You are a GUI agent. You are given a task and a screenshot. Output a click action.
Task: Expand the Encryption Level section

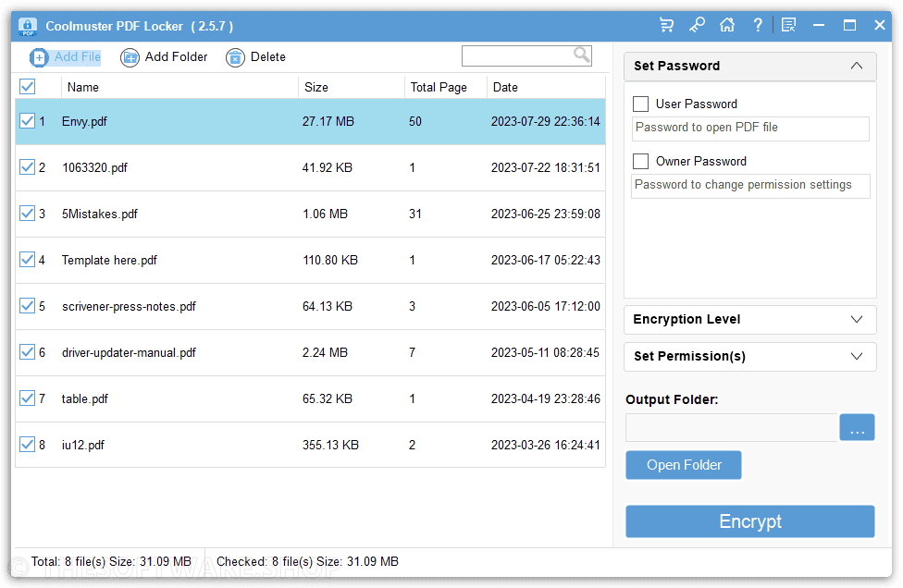(857, 319)
